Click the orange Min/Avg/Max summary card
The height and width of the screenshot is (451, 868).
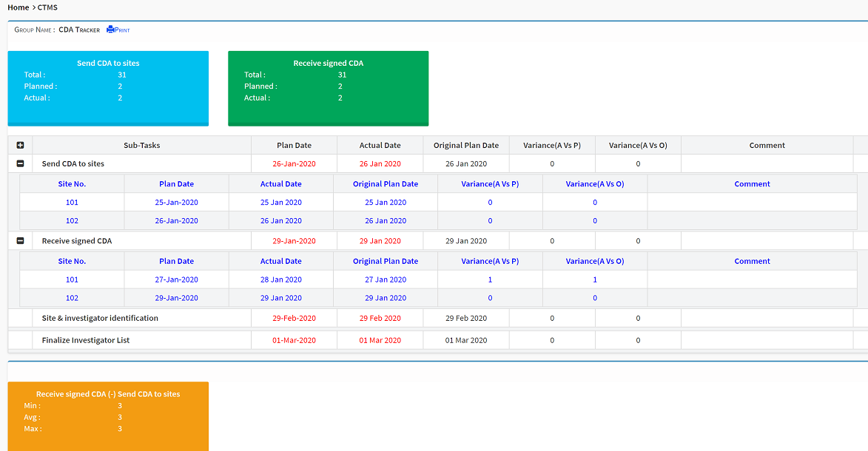[x=108, y=416]
